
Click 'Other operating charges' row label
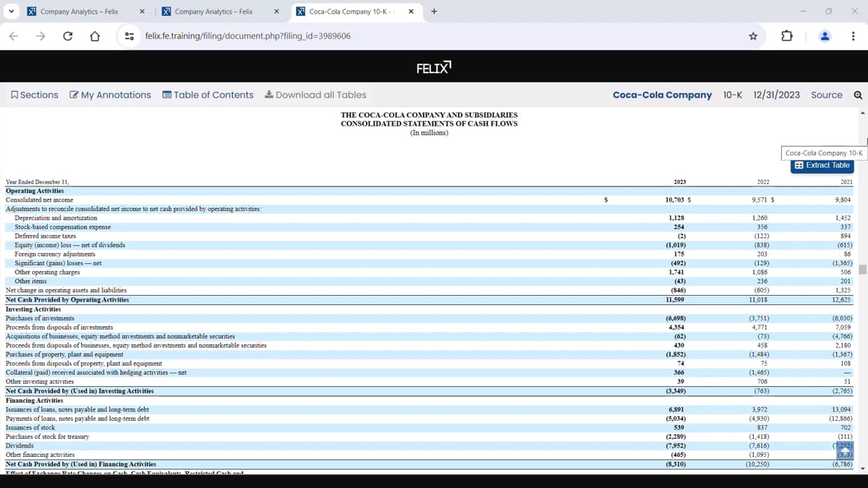pos(47,272)
